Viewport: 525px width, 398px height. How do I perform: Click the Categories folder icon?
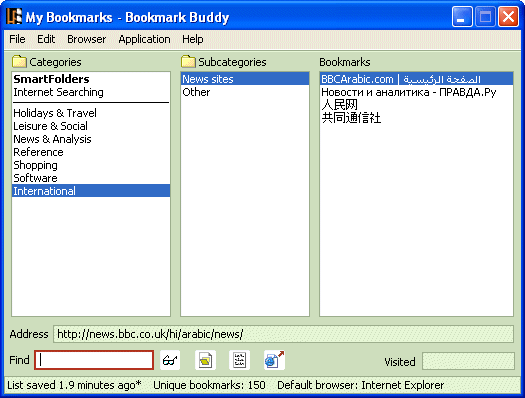[19, 62]
